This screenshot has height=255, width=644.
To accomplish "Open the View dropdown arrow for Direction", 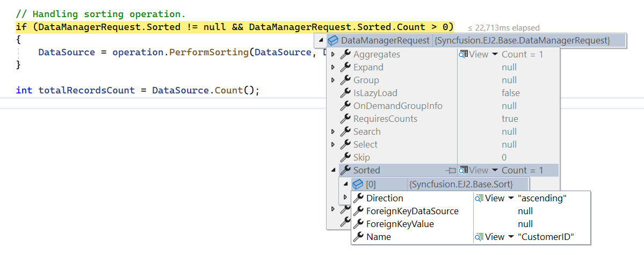I will pos(510,198).
